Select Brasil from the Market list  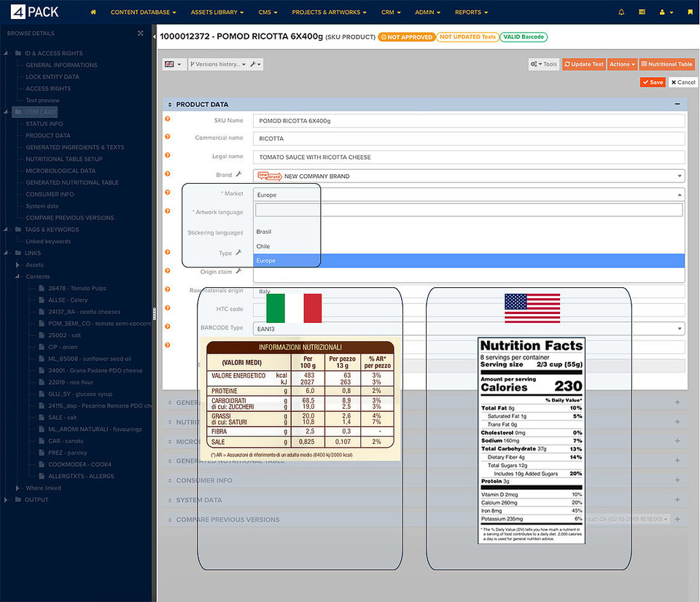coord(264,232)
